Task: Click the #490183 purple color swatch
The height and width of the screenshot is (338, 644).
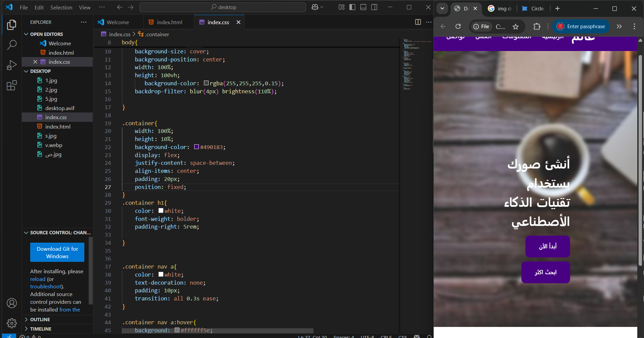Action: (x=197, y=147)
